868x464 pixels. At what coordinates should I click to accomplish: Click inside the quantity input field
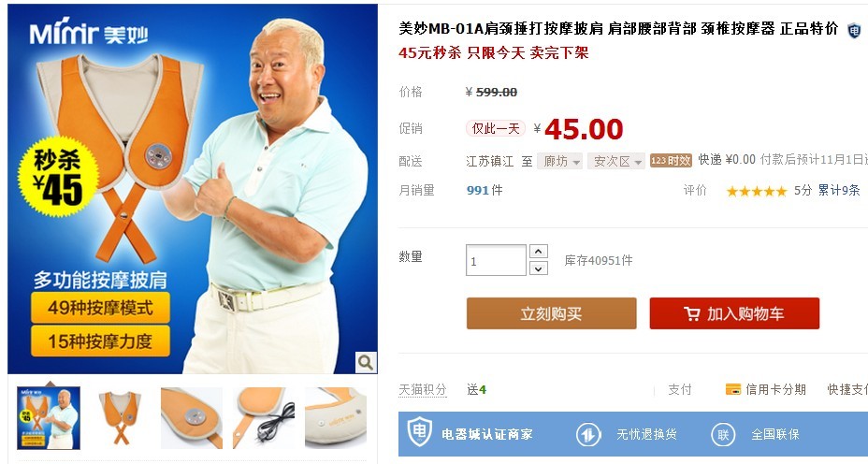click(496, 260)
